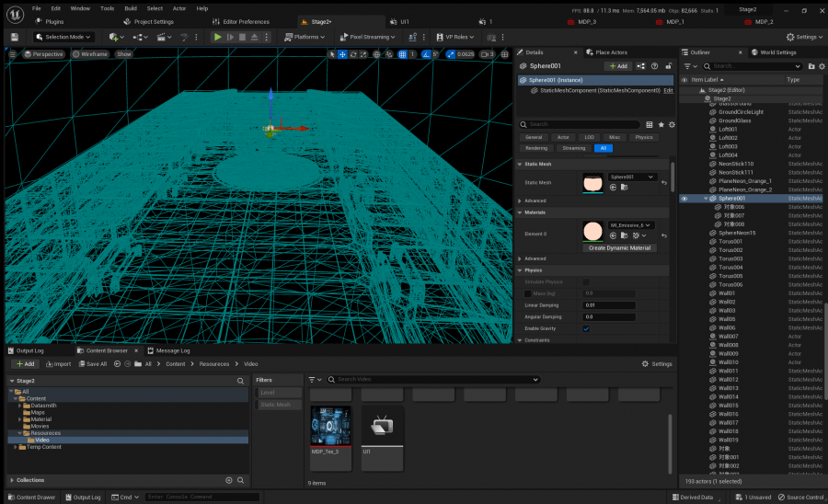Image resolution: width=828 pixels, height=504 pixels.
Task: Start Play in Editor with the green play button
Action: pos(217,37)
